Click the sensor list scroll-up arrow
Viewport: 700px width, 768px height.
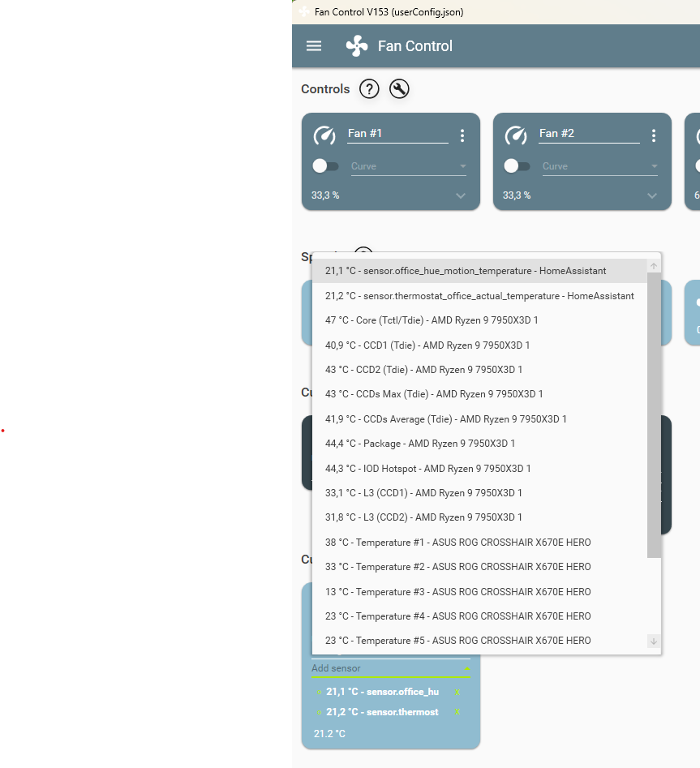click(x=654, y=266)
